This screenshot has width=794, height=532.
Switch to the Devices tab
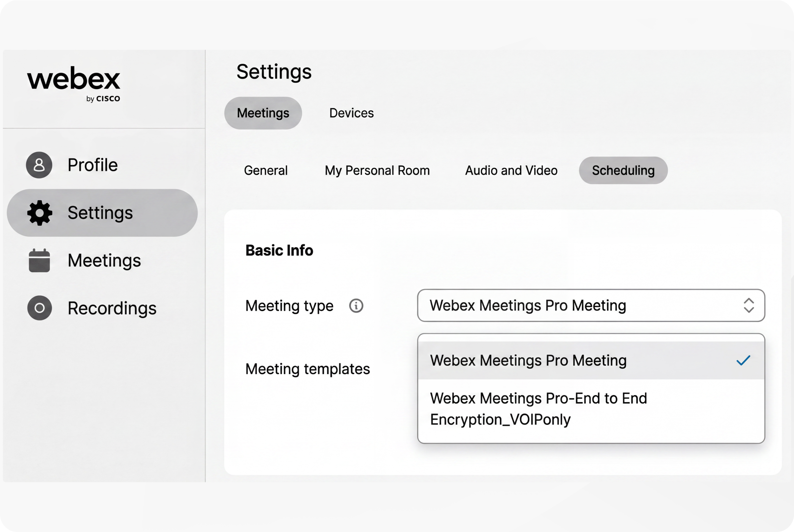[x=352, y=113]
